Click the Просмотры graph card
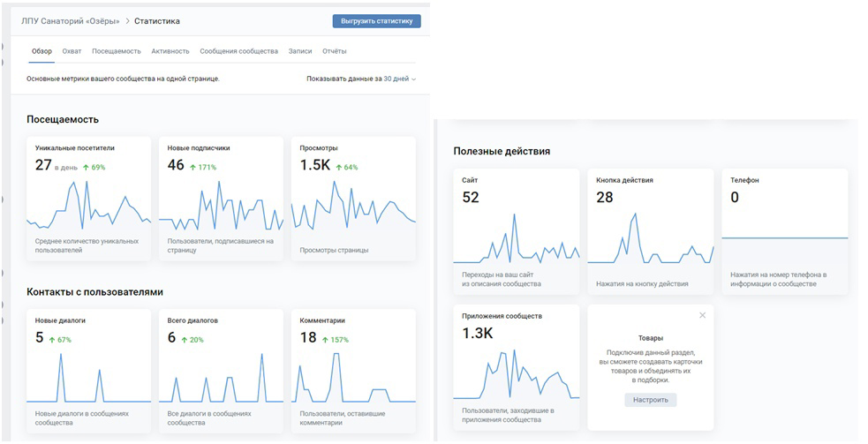 pyautogui.click(x=353, y=199)
